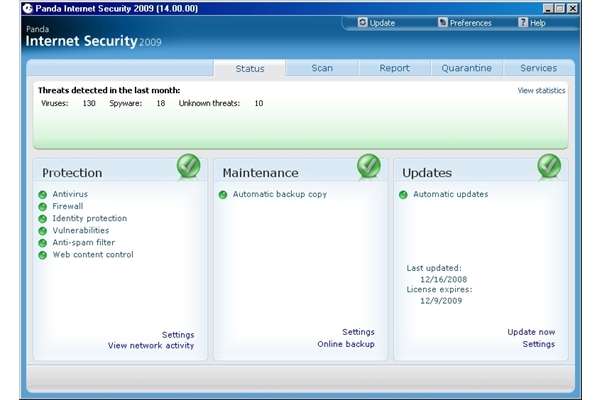This screenshot has width=600, height=400.
Task: Click the Protection panel green checkmark
Action: 188,166
